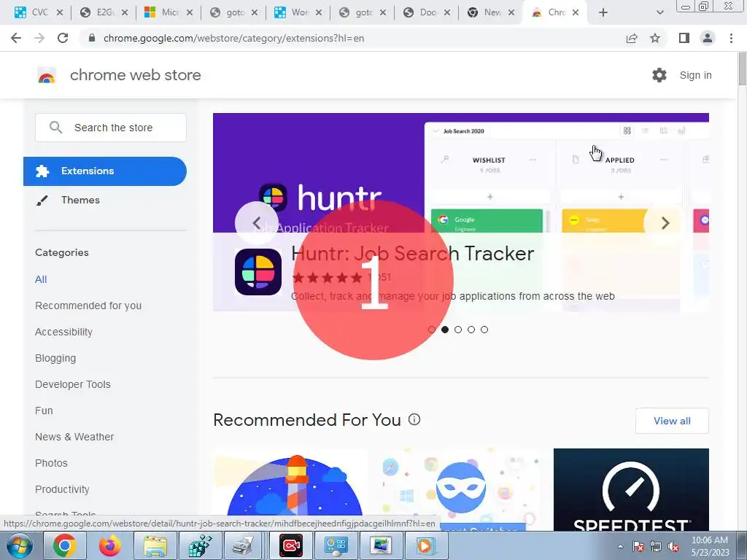The image size is (747, 560).
Task: Click the address bar URL
Action: tap(233, 38)
